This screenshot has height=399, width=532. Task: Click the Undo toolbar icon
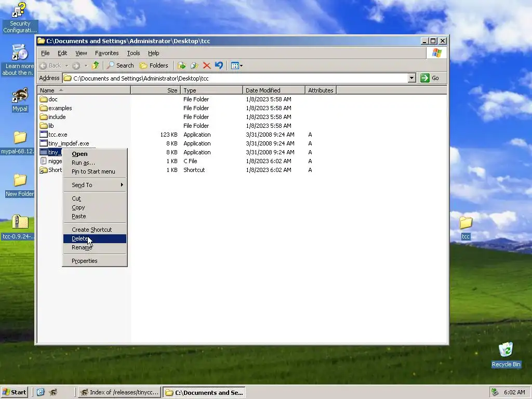(x=219, y=65)
